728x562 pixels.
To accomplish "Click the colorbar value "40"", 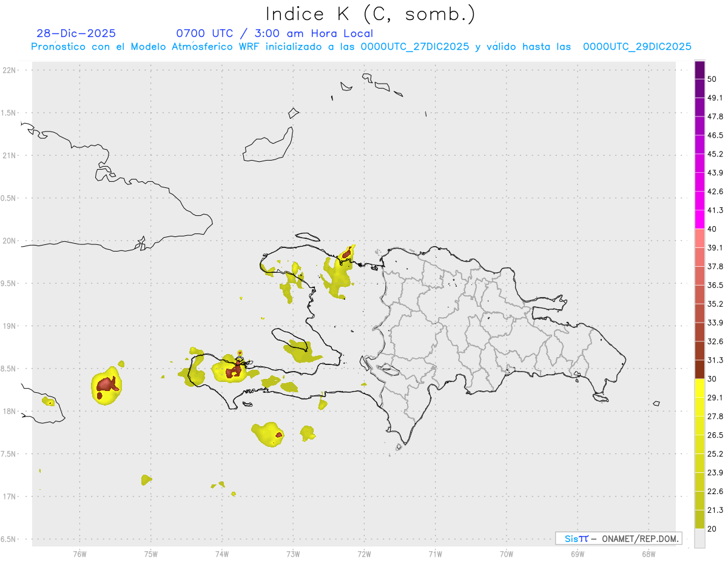I will [x=712, y=229].
